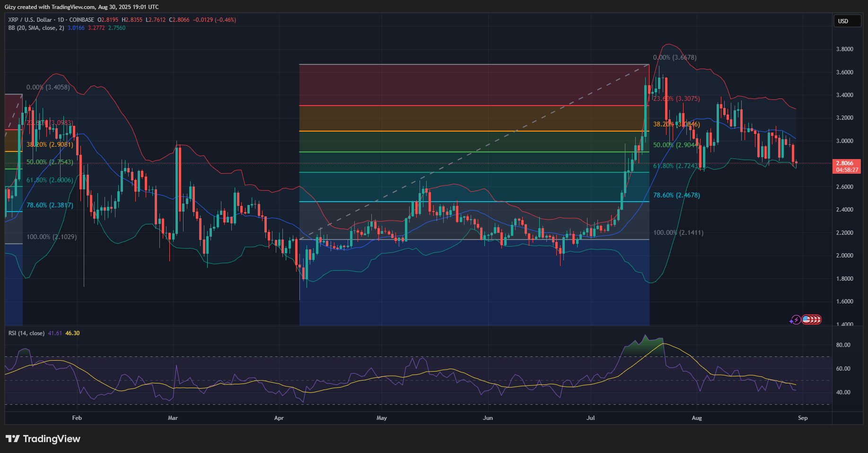Select the 23.60% (3.3075) Fibonacci level label
Screen dimensions: 868x453
point(676,99)
